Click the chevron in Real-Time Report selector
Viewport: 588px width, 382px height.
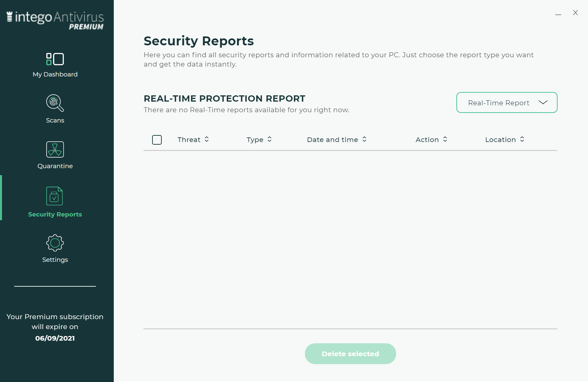tap(543, 102)
